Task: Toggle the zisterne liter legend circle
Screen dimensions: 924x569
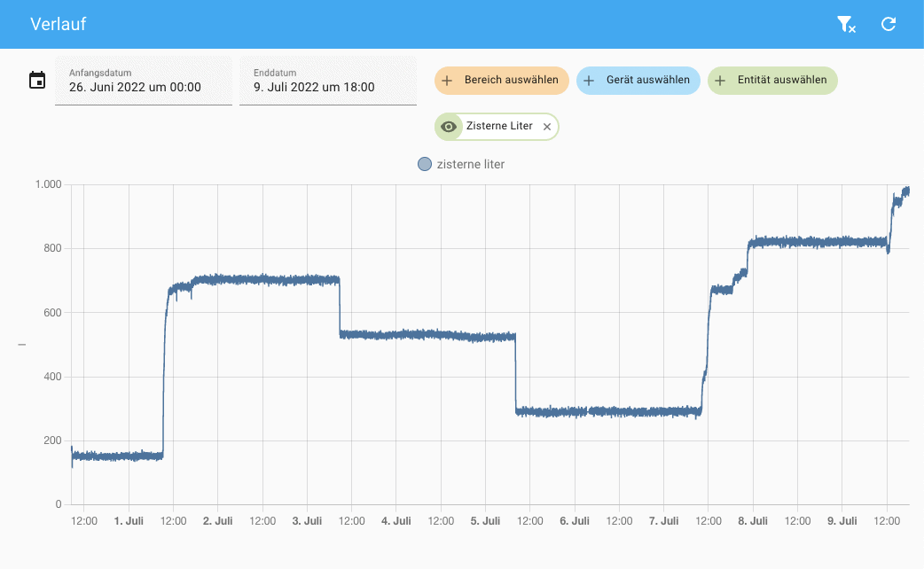Action: [x=425, y=164]
